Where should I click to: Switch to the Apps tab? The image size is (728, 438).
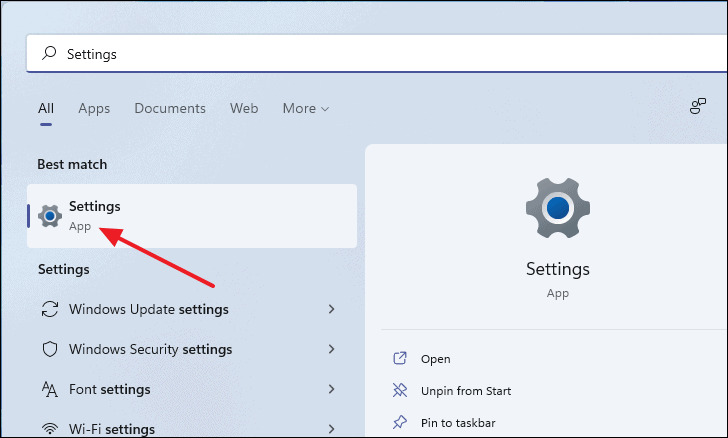(94, 108)
